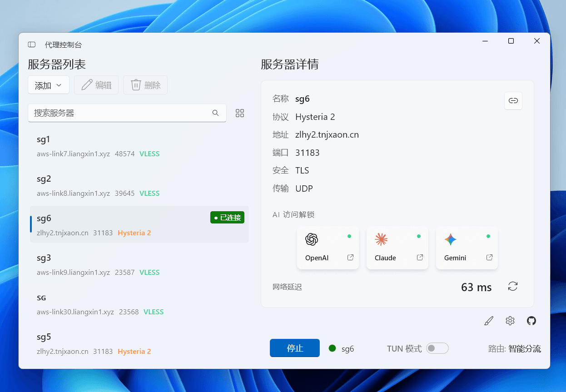Click Hysteria 2 protocol value in details
The height and width of the screenshot is (392, 566).
pyautogui.click(x=315, y=117)
